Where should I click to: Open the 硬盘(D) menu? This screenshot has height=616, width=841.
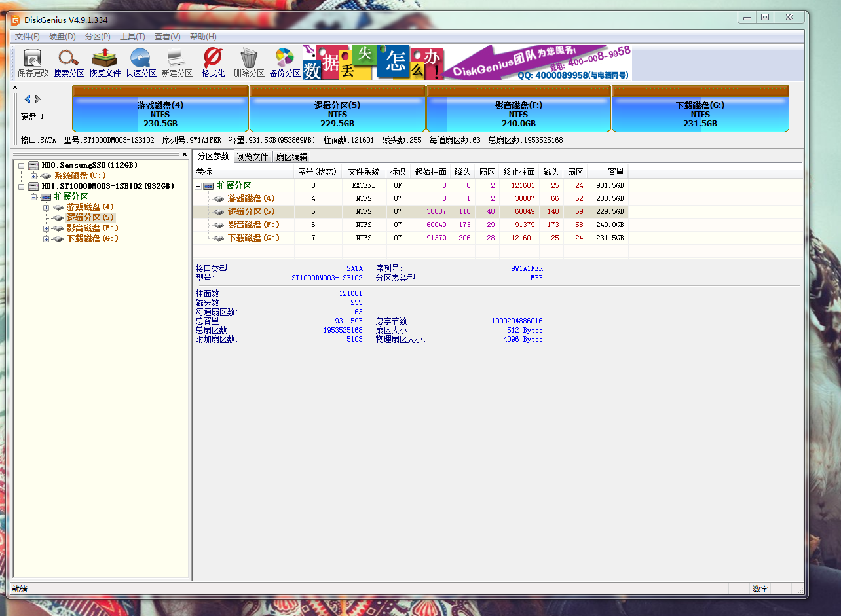click(x=62, y=37)
